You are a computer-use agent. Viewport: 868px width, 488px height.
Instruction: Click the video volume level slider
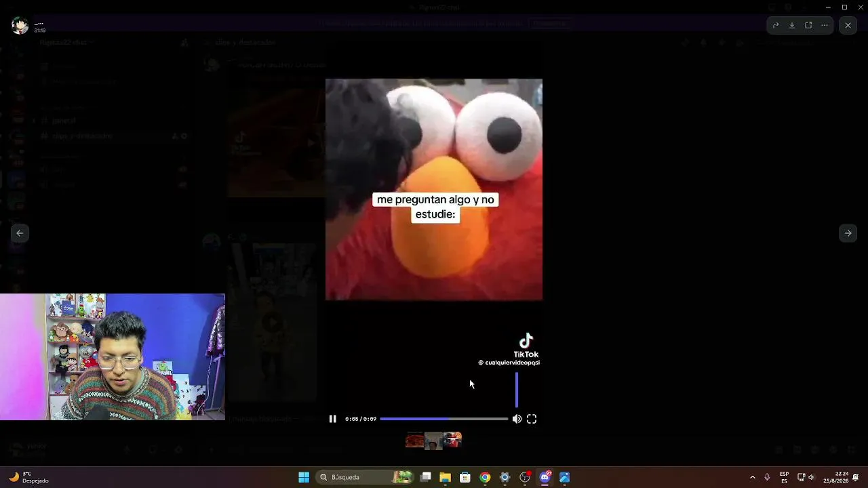517,390
